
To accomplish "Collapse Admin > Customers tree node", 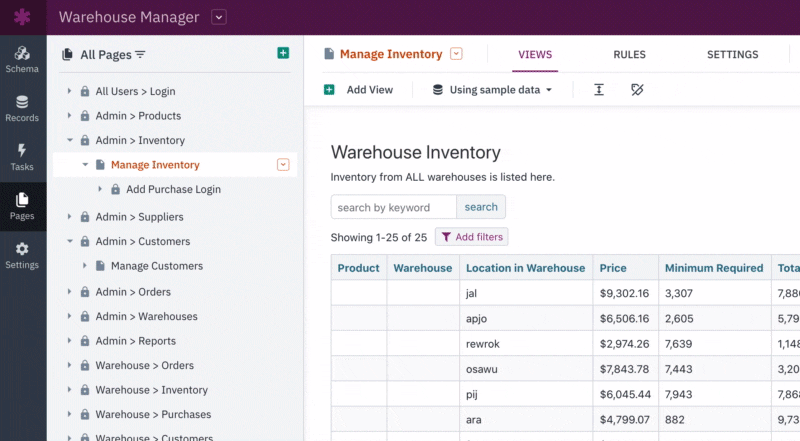I will click(69, 241).
